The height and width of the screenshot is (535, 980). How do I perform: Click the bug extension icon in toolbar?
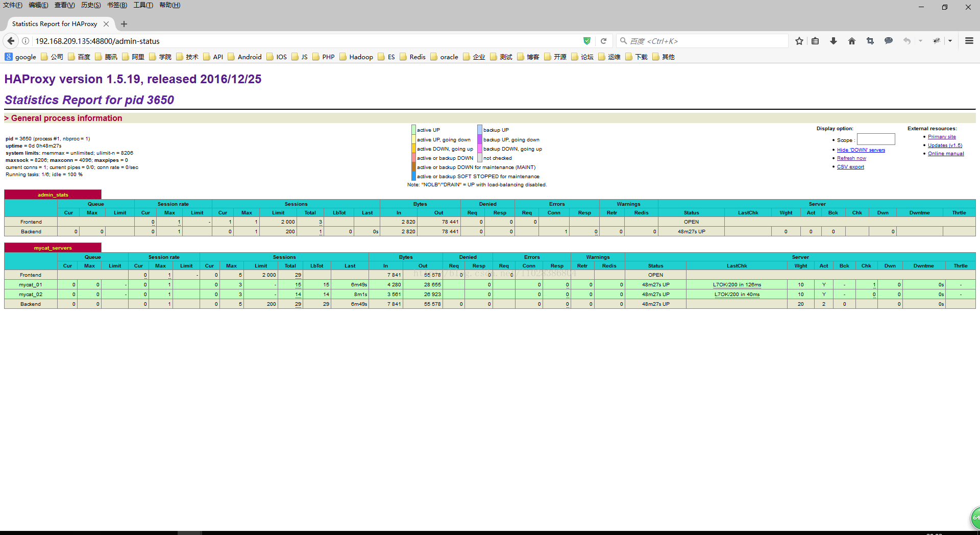pyautogui.click(x=937, y=41)
